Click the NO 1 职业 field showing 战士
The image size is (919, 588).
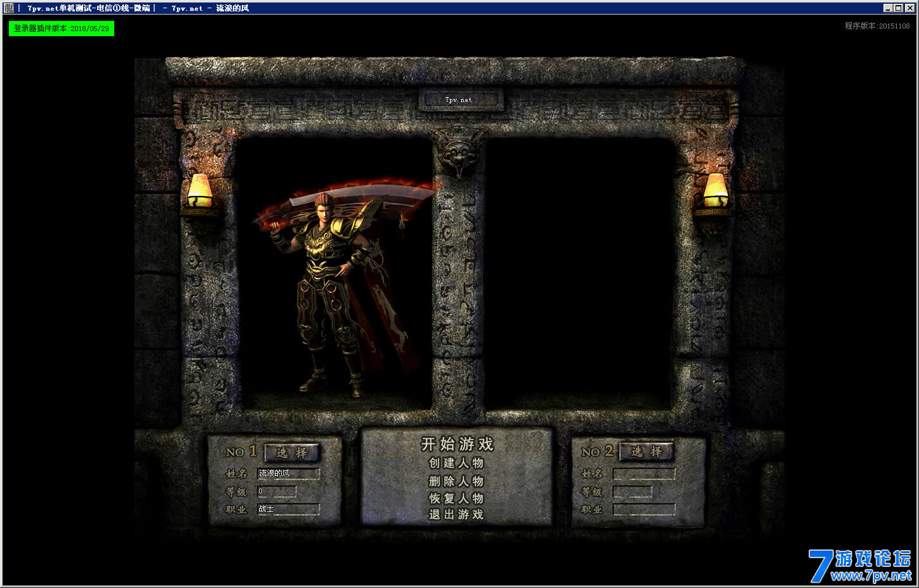pyautogui.click(x=288, y=509)
